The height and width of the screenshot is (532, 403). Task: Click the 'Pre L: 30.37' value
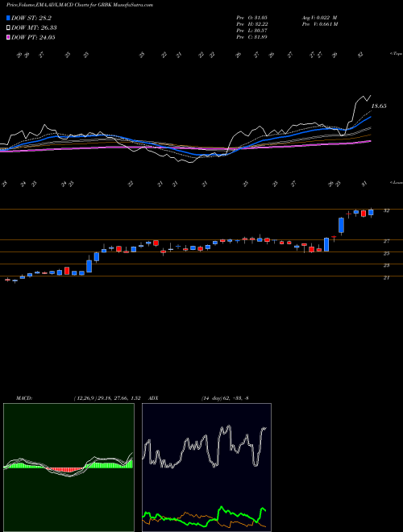[x=251, y=31]
